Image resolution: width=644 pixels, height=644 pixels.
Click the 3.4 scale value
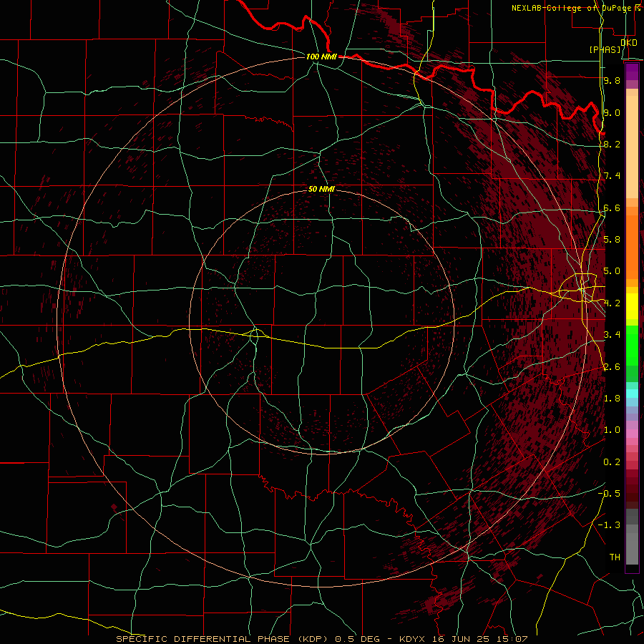612,334
